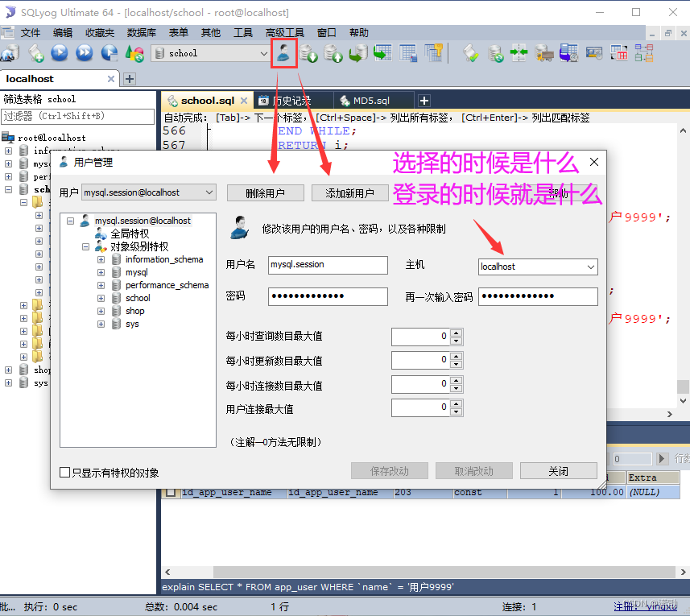The width and height of the screenshot is (690, 616).
Task: Click the colored shapes refresh icon
Action: coord(134,53)
